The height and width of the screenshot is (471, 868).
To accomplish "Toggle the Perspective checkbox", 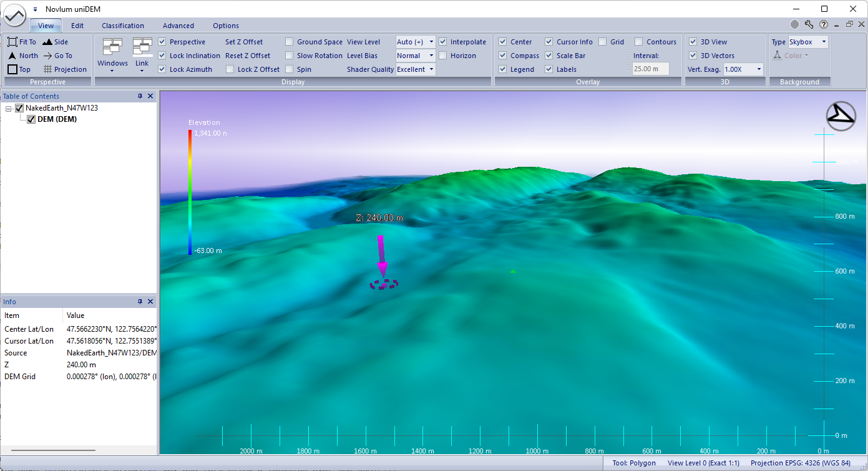I will (162, 42).
